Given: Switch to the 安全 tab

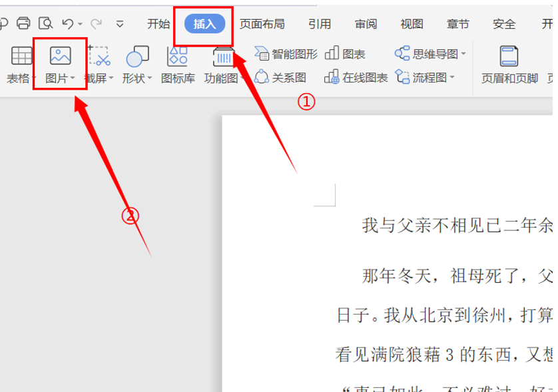Looking at the screenshot, I should click(504, 24).
